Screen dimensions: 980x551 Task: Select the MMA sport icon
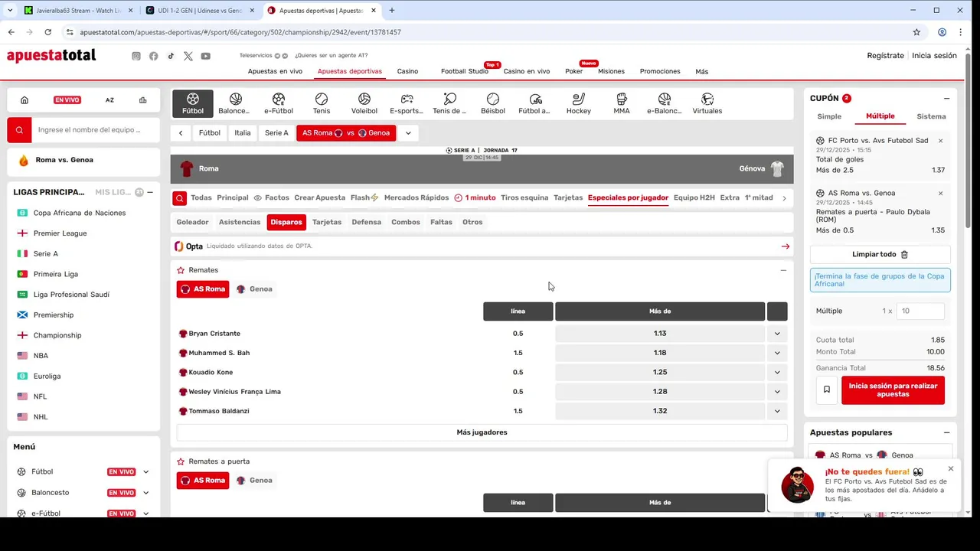click(622, 103)
